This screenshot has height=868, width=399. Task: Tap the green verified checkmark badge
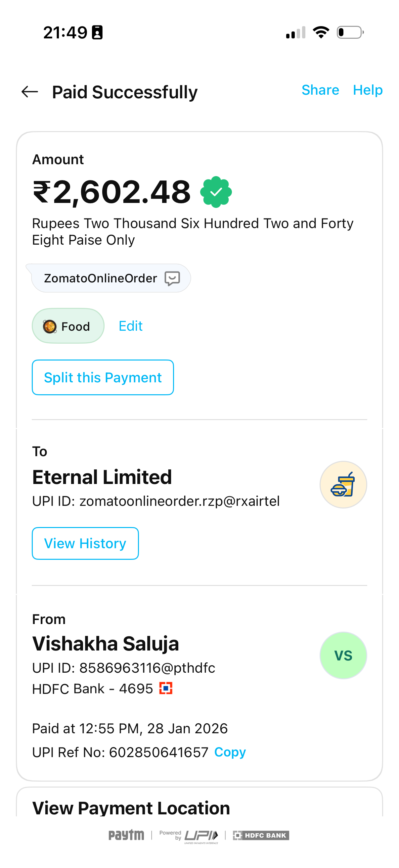(x=216, y=192)
